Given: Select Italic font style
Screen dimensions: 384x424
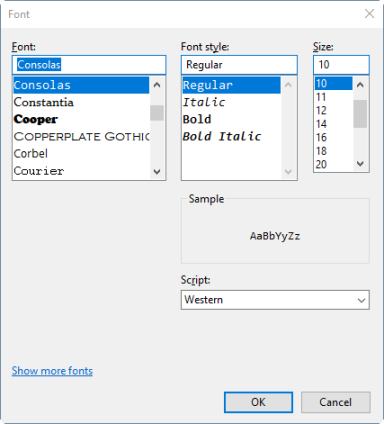Looking at the screenshot, I should pos(232,102).
